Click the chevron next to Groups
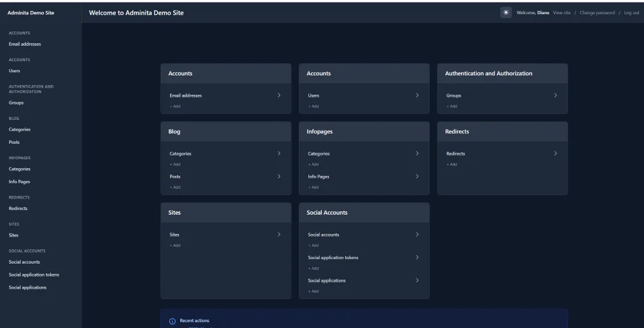 click(x=555, y=95)
